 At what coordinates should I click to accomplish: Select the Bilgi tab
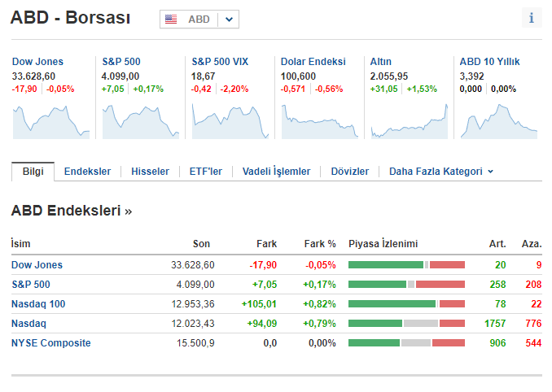(x=33, y=172)
